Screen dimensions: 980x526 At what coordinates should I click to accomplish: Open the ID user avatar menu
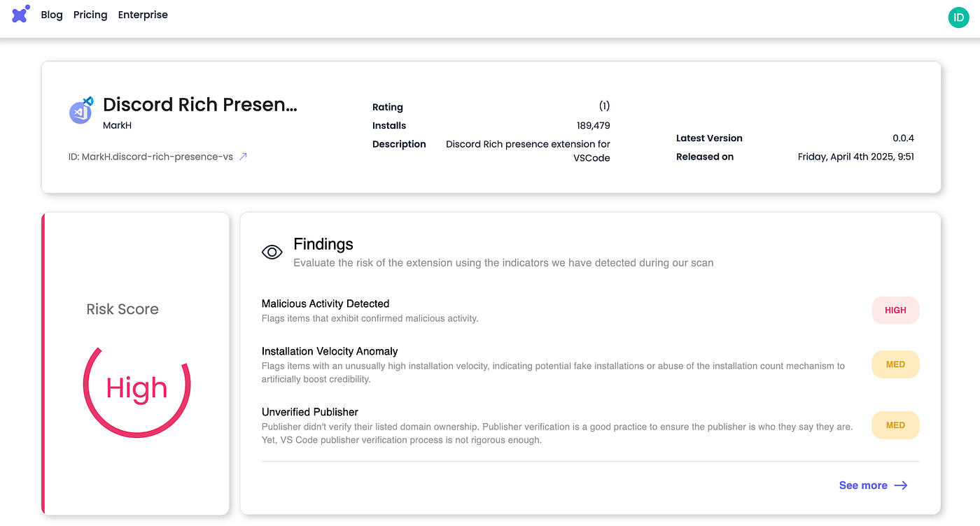958,17
